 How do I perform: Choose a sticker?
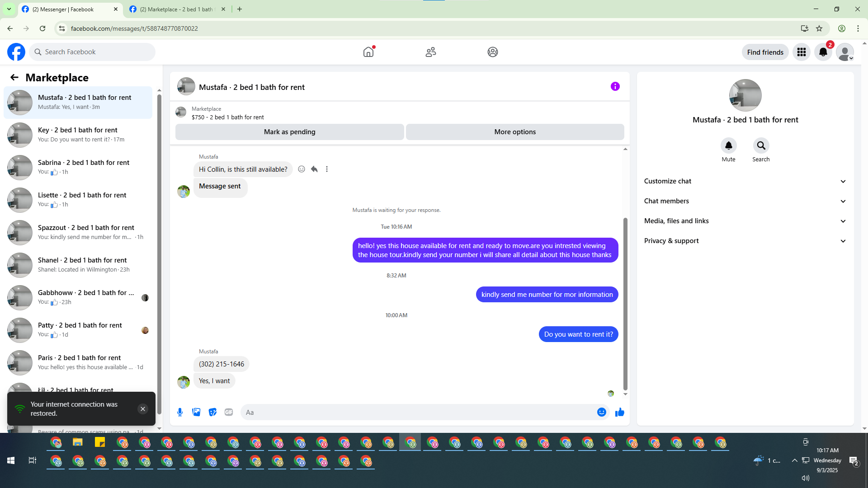(x=212, y=412)
